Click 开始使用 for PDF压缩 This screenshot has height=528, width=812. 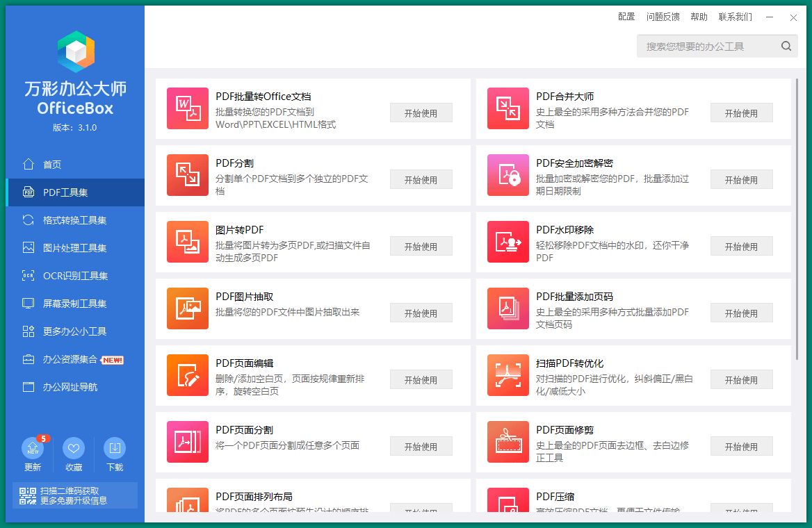click(741, 512)
